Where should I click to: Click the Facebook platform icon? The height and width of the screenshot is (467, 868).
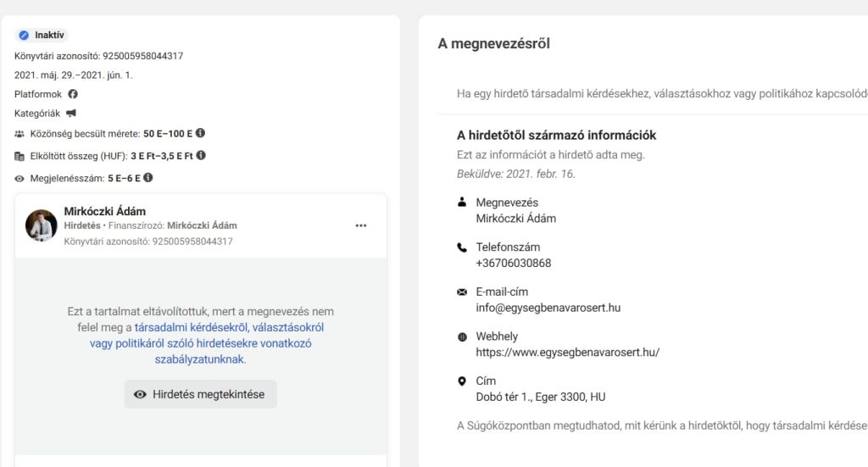tap(73, 94)
